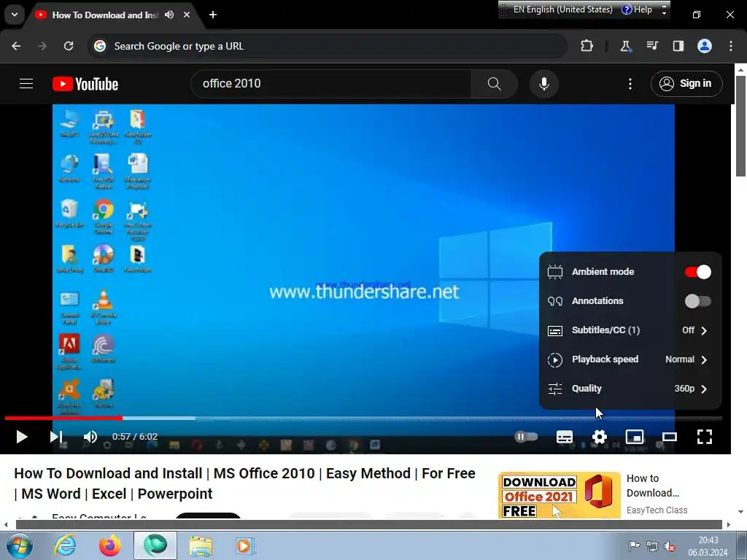747x560 pixels.
Task: Click the YouTube search box with office 2010
Action: click(x=330, y=84)
